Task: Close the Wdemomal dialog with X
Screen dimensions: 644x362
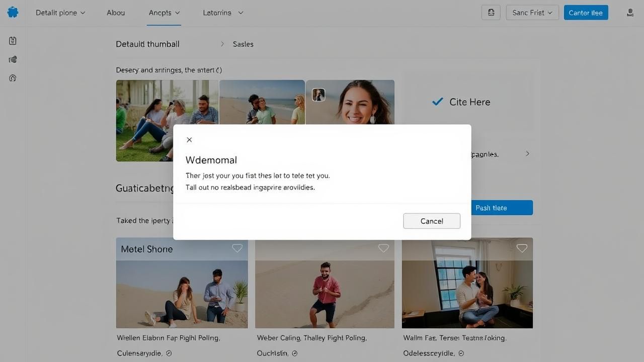Action: (x=189, y=140)
